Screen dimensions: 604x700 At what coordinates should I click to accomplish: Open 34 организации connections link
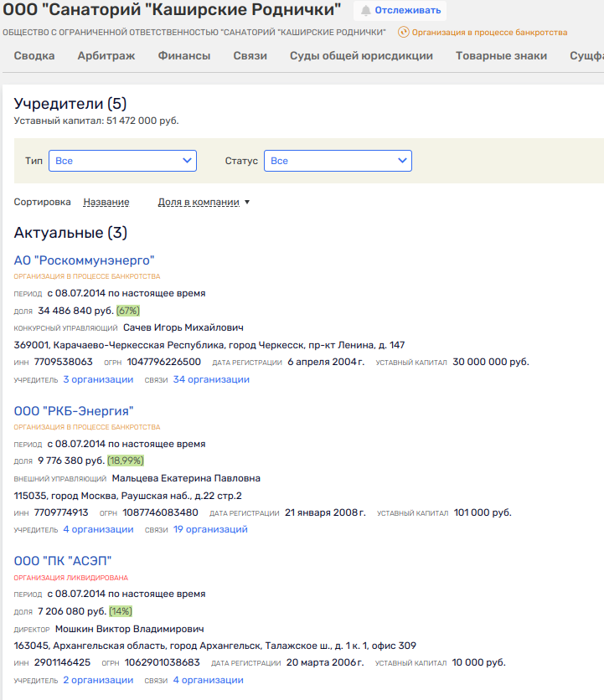pos(211,379)
